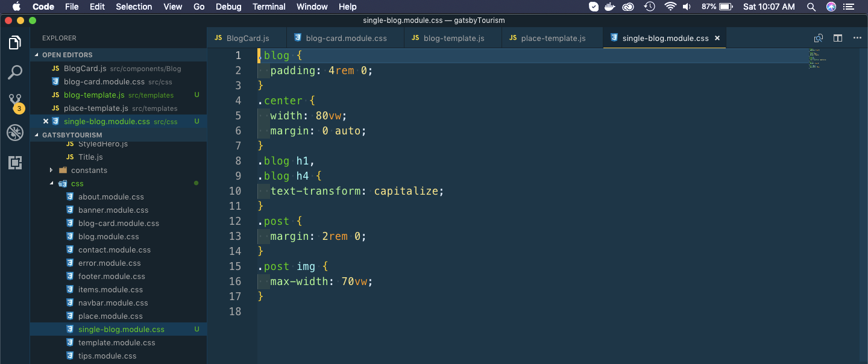This screenshot has height=364, width=868.
Task: Open the editor More Actions ellipsis
Action: 857,38
